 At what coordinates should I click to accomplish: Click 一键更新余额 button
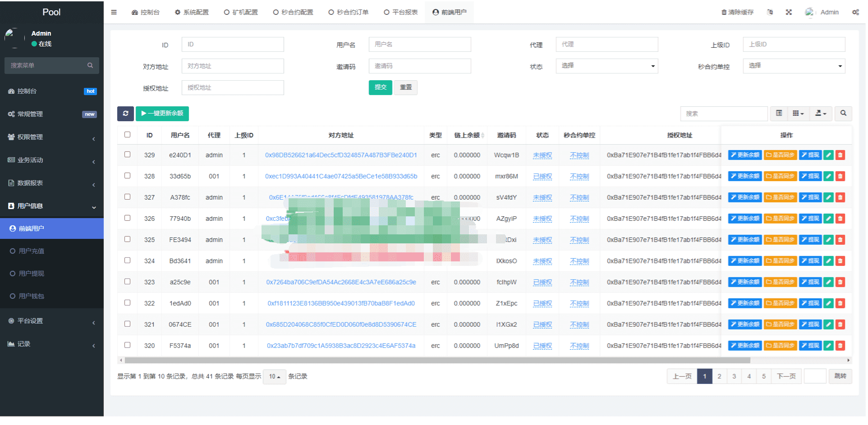click(162, 114)
